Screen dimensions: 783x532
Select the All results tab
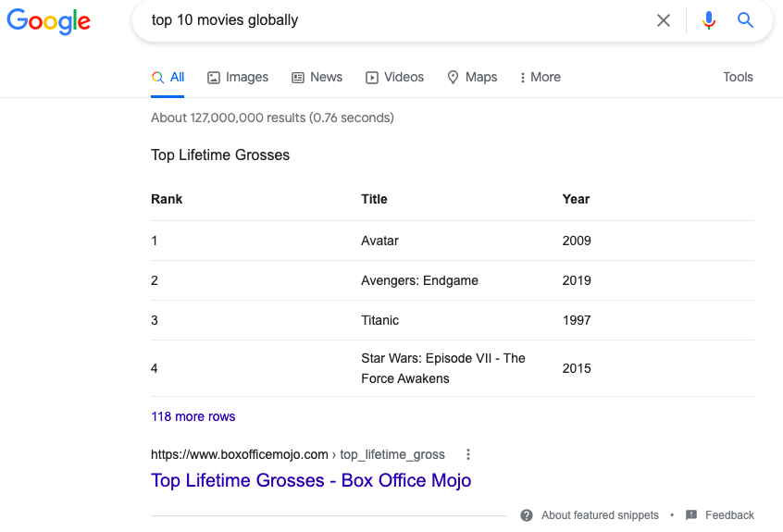coord(168,78)
